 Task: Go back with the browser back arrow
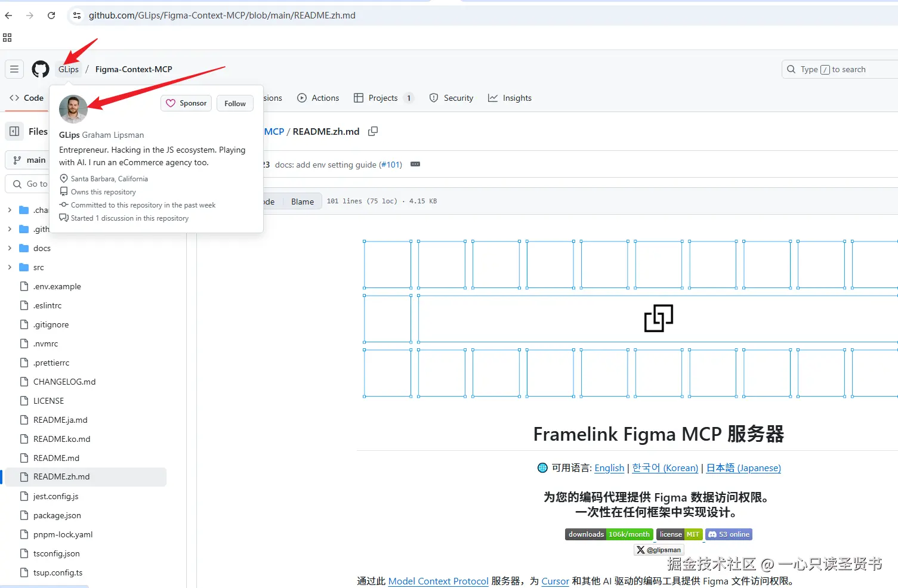[x=8, y=16]
